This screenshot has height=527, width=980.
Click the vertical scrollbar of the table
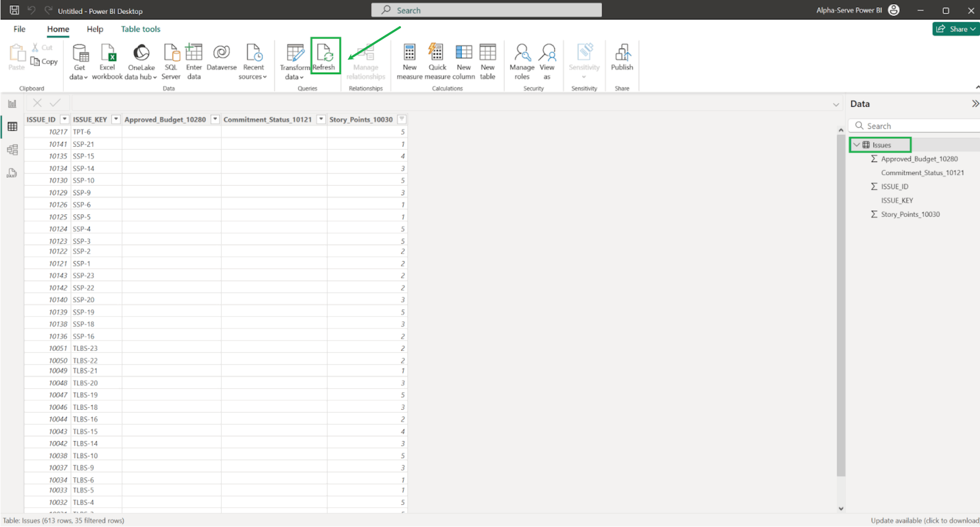841,314
